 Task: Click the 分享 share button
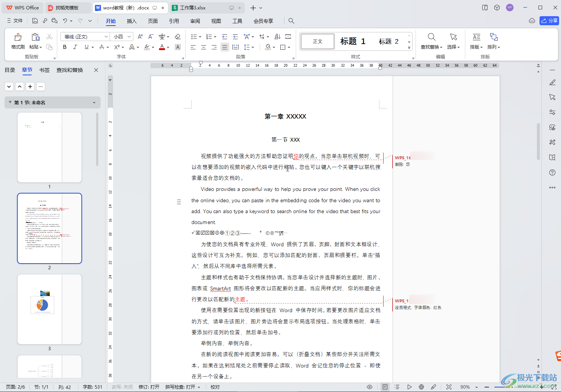tap(549, 21)
